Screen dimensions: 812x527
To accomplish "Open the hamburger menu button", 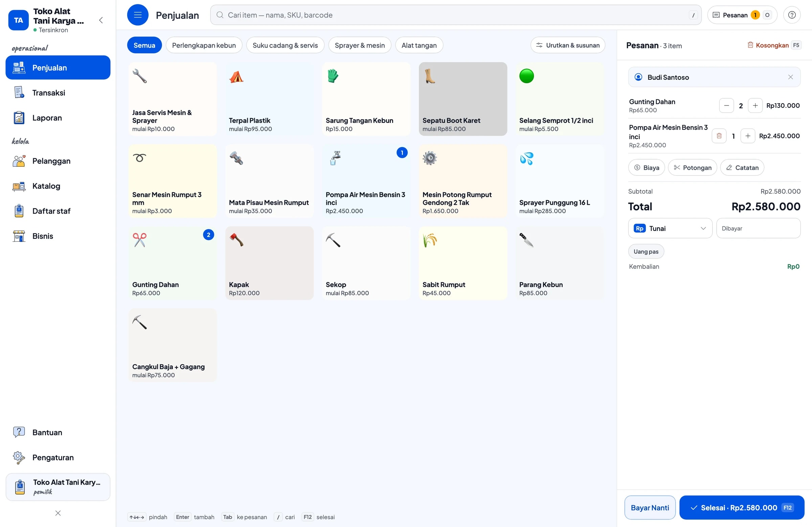I will (x=137, y=15).
